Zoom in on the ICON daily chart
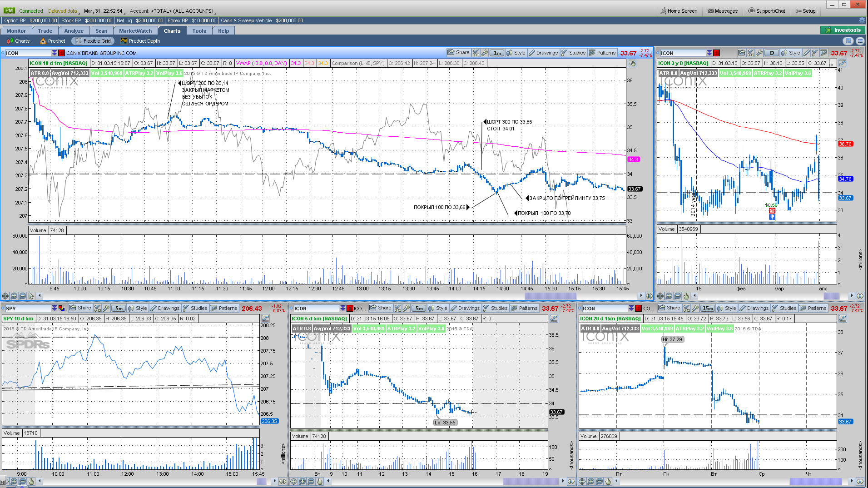Viewport: 868px width, 488px height. click(x=669, y=296)
